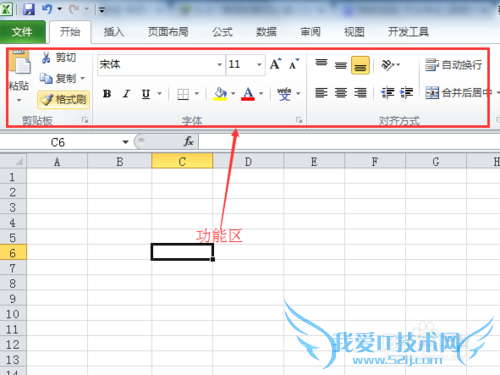Click the 剪切 (Cut) button
Viewport: 500px width, 375px height.
pyautogui.click(x=59, y=58)
